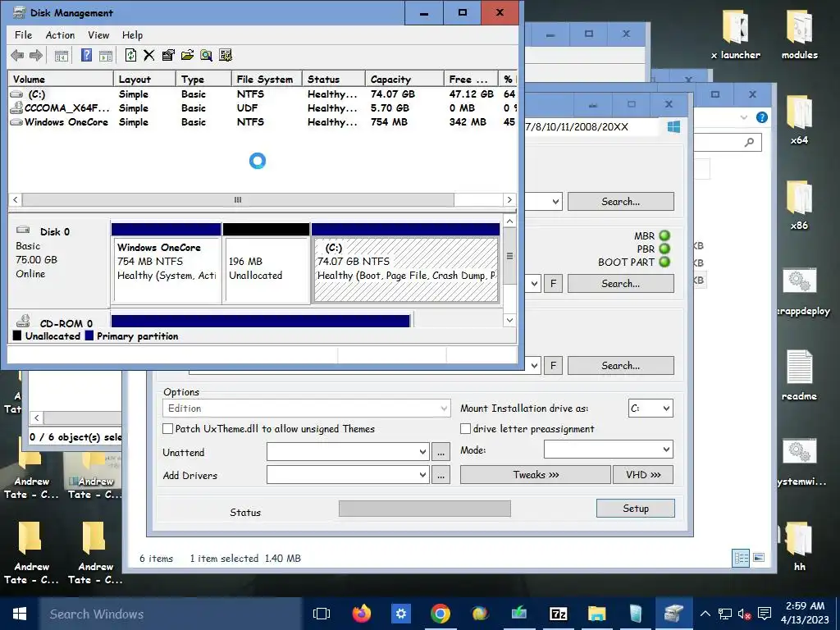This screenshot has width=840, height=630.
Task: Switch Explorer to large icons view
Action: pos(759,558)
